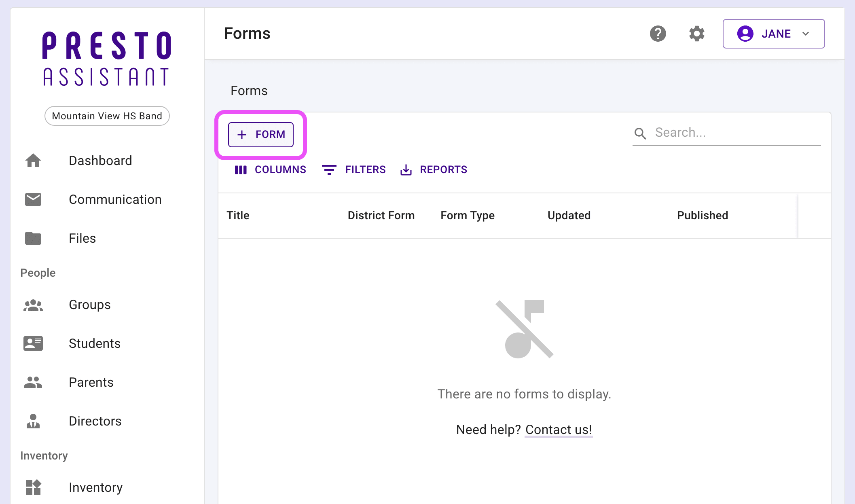The height and width of the screenshot is (504, 855).
Task: Click the Mountain View HS Band chip
Action: pyautogui.click(x=107, y=116)
